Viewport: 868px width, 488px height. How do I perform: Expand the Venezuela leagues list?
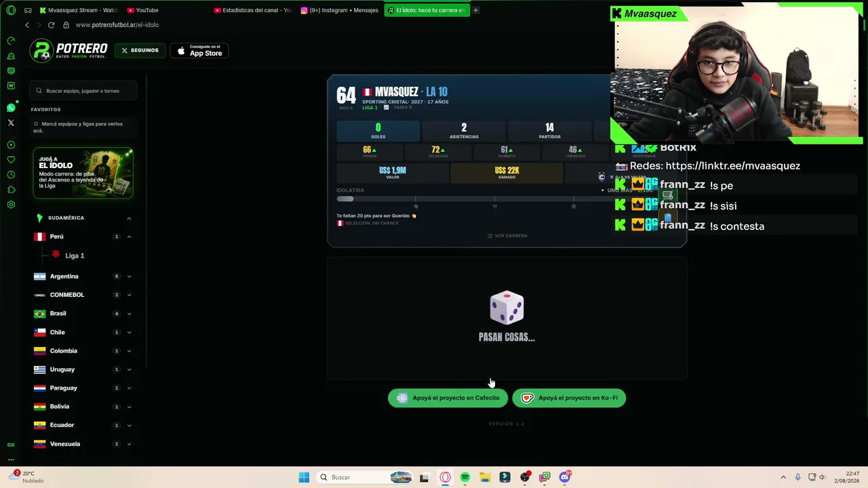click(x=129, y=444)
